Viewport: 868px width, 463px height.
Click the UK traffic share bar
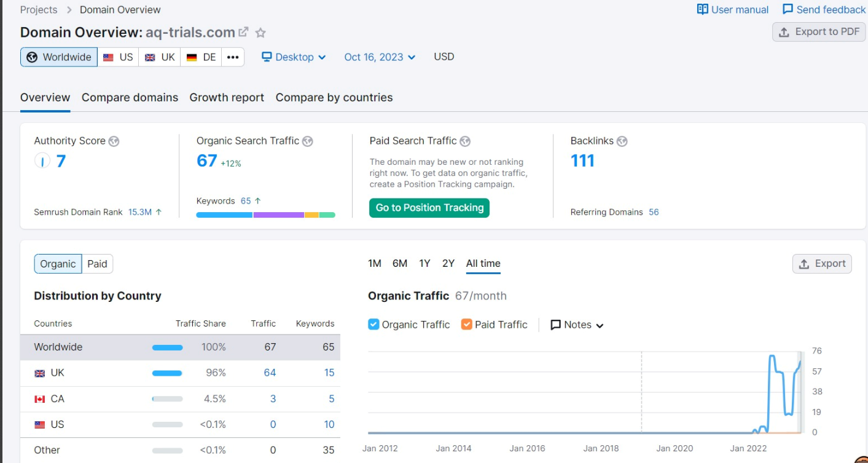[168, 373]
